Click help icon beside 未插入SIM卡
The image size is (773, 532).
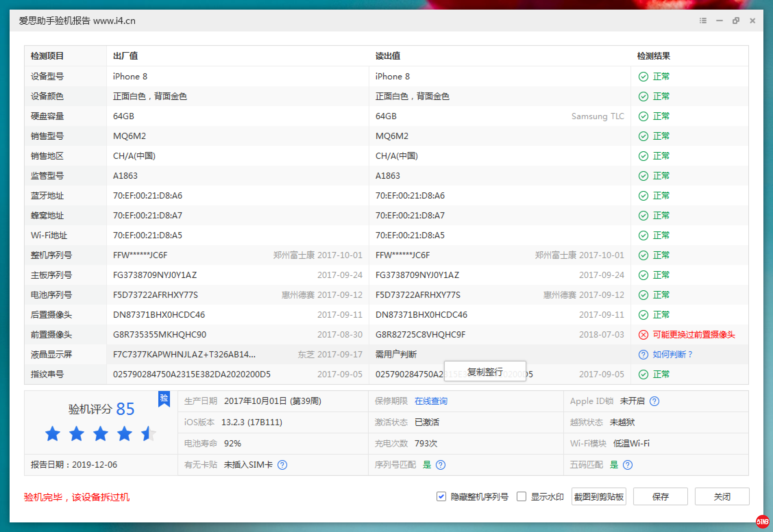click(282, 465)
